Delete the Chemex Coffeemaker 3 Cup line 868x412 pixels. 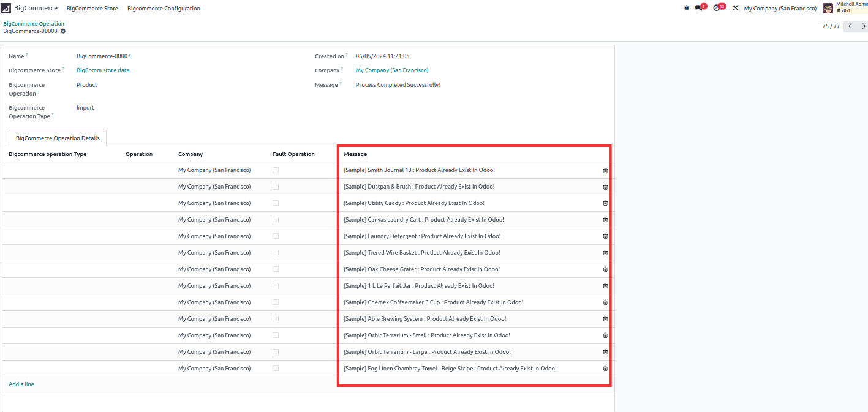click(605, 302)
